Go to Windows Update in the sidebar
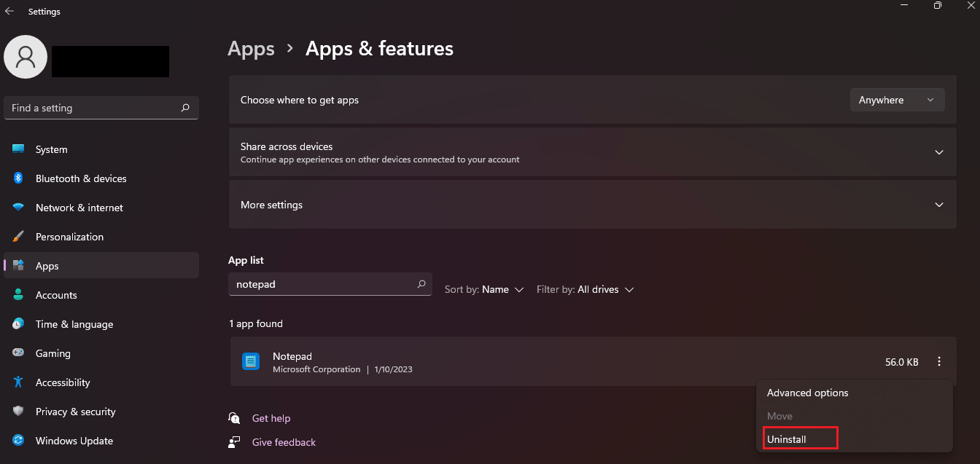Screen dimensions: 980x464 point(74,441)
